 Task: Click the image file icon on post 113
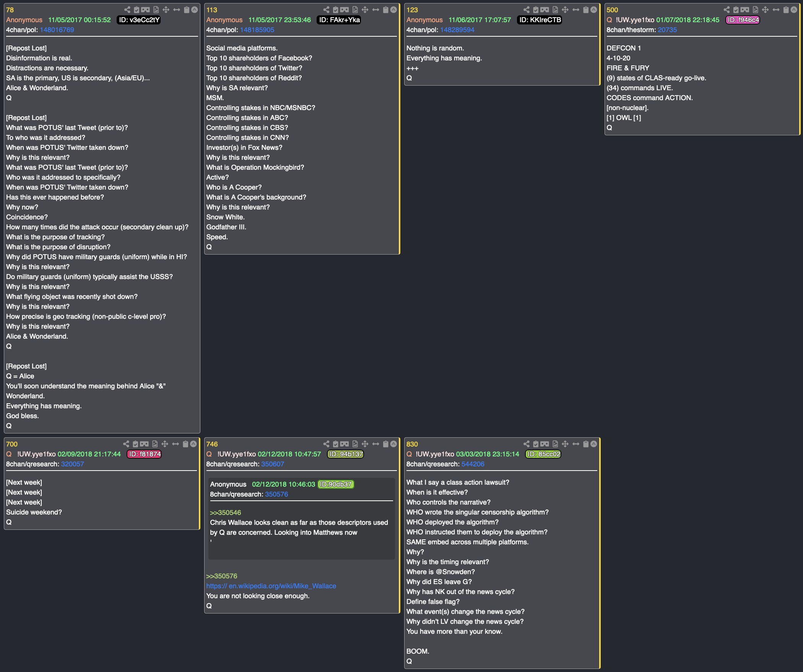point(355,10)
